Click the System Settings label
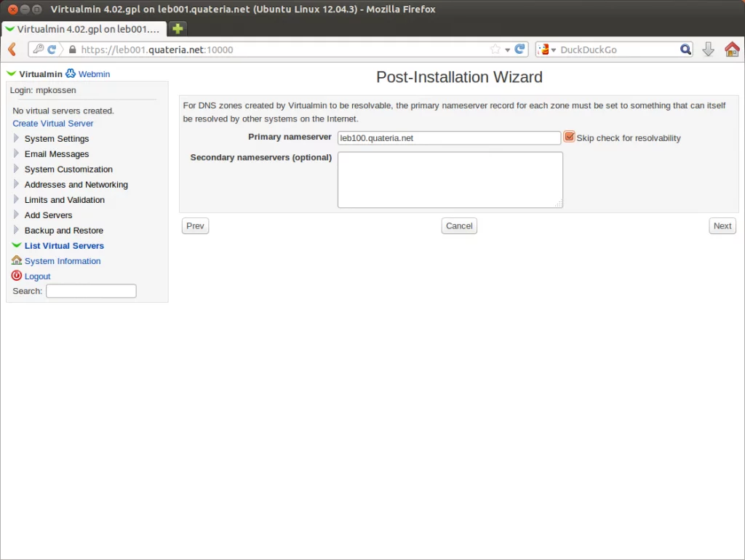The width and height of the screenshot is (745, 560). [x=57, y=139]
